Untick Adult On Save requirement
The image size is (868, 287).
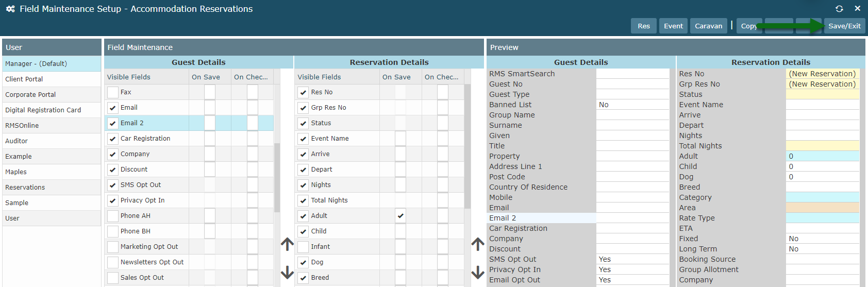(x=400, y=216)
